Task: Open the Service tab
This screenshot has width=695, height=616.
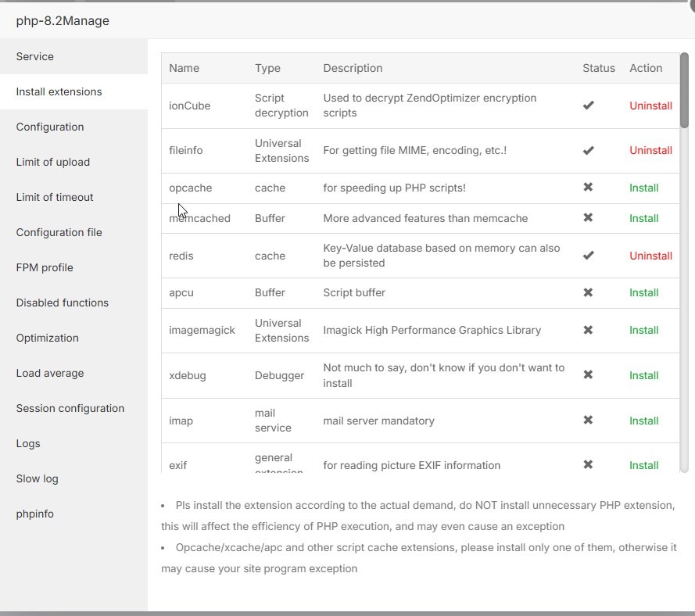Action: (x=35, y=56)
